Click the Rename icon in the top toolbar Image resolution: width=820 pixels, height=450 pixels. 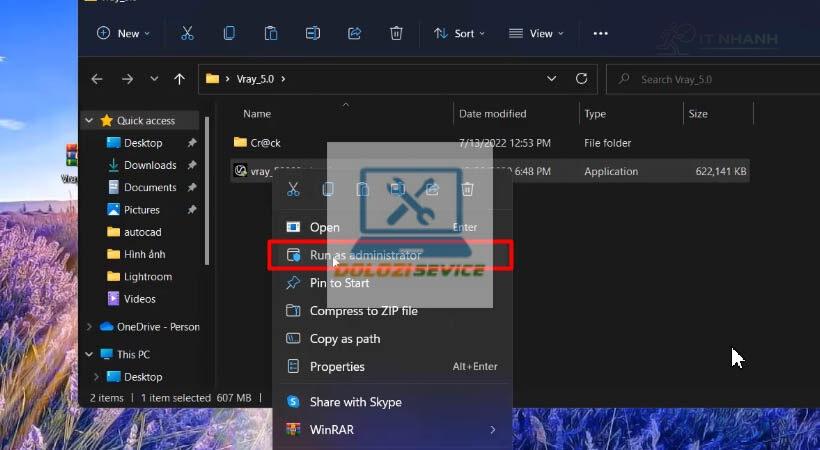(x=313, y=33)
